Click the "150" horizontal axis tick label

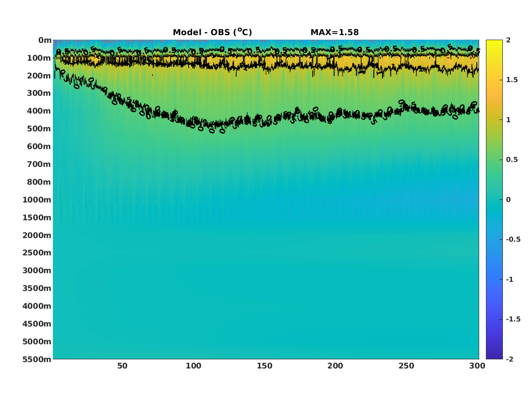click(x=264, y=366)
